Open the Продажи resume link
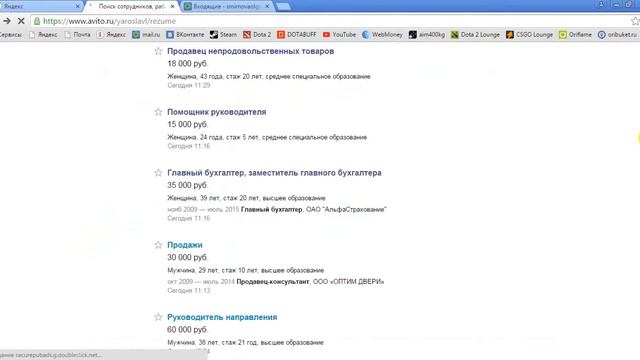 [185, 245]
